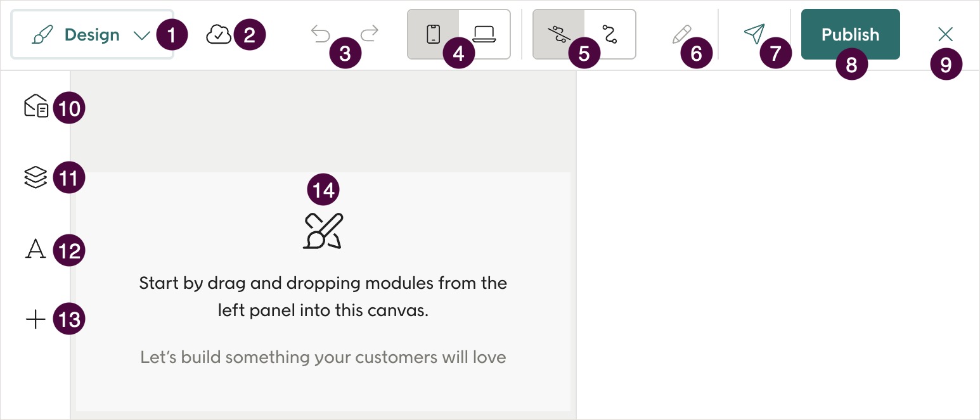Screen dimensions: 980x420
Task: Select the Design mode in the top bar
Action: click(92, 35)
